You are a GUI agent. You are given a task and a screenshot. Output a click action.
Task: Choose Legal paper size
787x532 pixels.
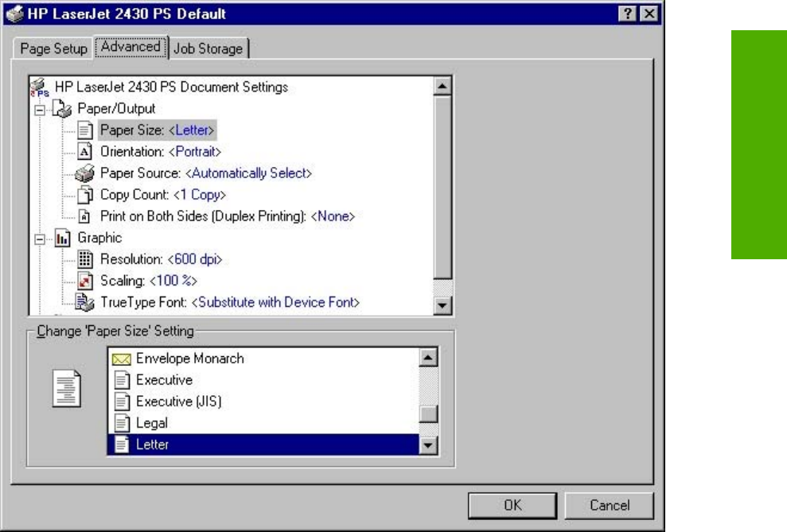click(x=264, y=423)
